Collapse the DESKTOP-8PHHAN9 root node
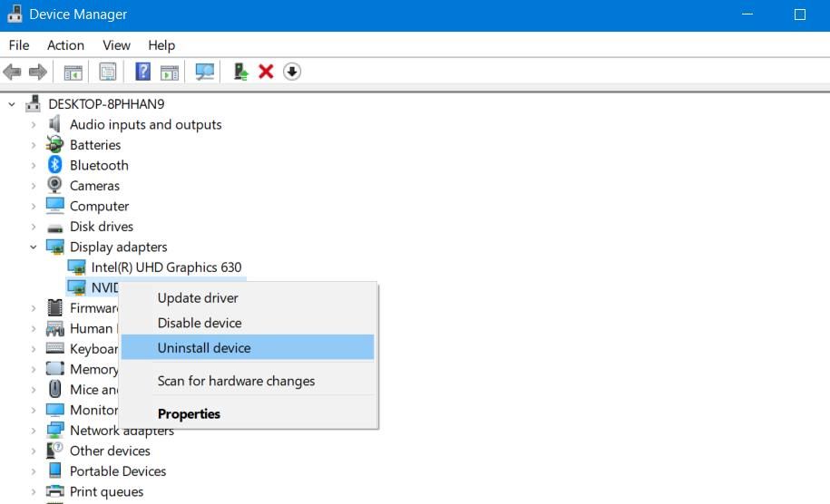This screenshot has height=504, width=830. click(12, 104)
